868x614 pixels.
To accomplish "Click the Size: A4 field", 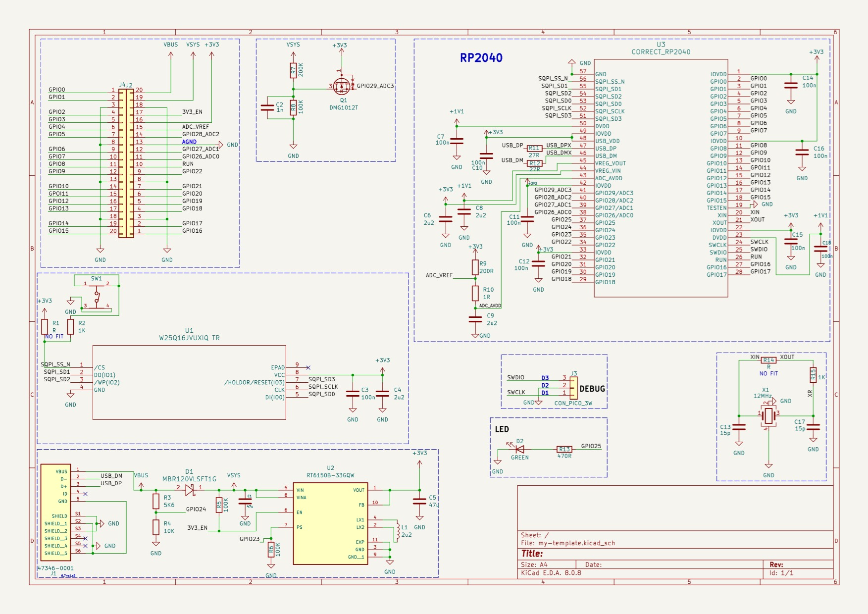I will [534, 564].
